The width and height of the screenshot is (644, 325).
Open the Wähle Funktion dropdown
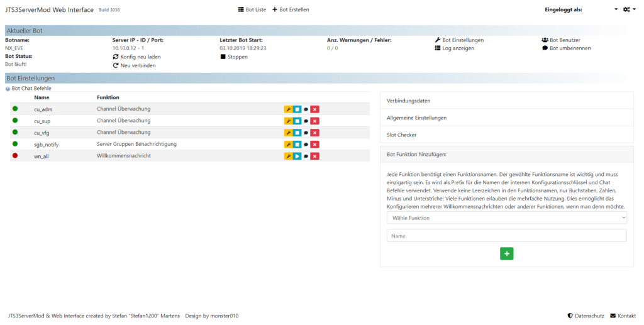pos(506,218)
